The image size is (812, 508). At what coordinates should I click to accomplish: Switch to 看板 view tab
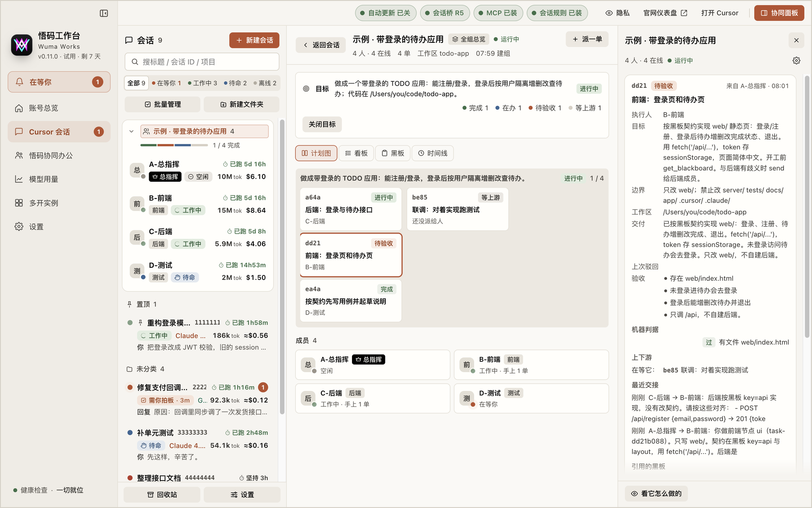point(356,153)
